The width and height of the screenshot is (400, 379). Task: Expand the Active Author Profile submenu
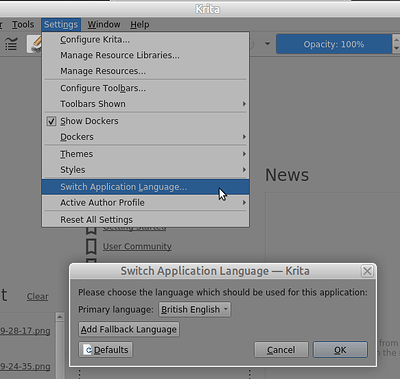(146, 203)
